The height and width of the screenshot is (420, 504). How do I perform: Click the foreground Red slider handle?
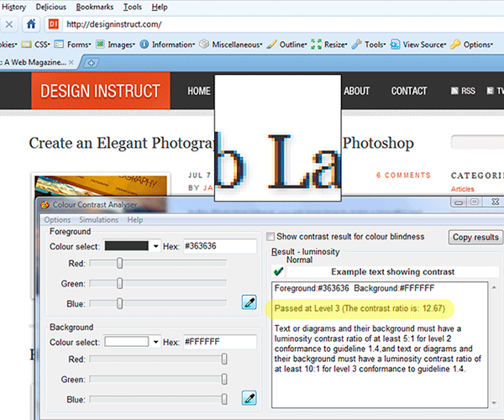119,263
